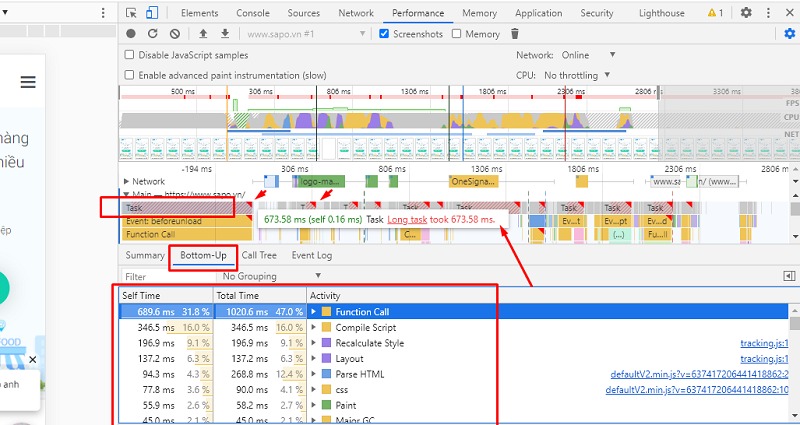Select the OneSigna... network request bar
This screenshot has width=800, height=425.
pyautogui.click(x=473, y=181)
